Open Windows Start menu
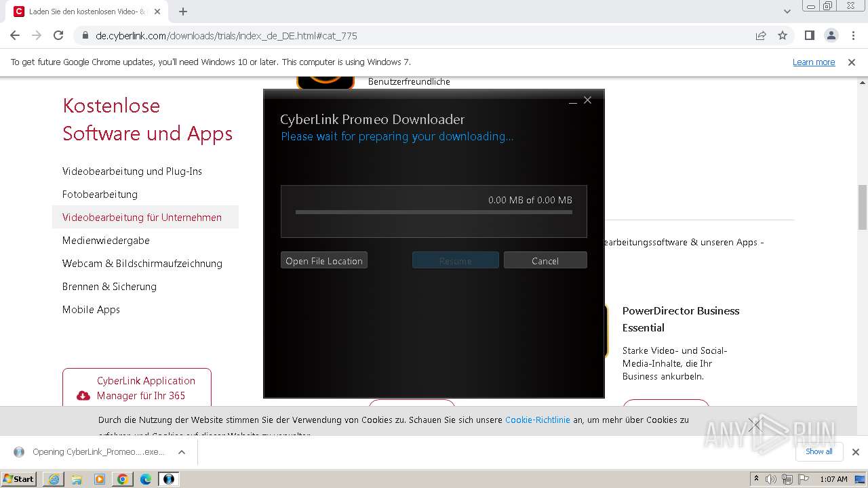Screen dimensions: 868x488 pos(18,479)
